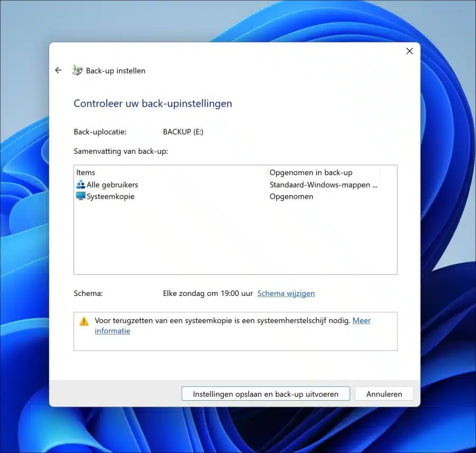Click the Items column header
This screenshot has width=476, height=453.
tap(171, 172)
